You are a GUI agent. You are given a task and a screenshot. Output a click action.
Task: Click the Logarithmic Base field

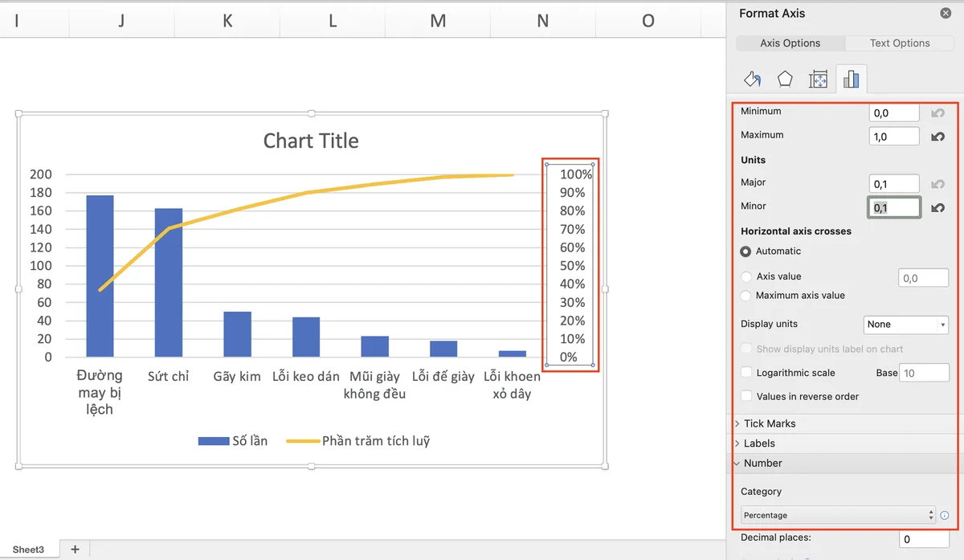pyautogui.click(x=925, y=373)
